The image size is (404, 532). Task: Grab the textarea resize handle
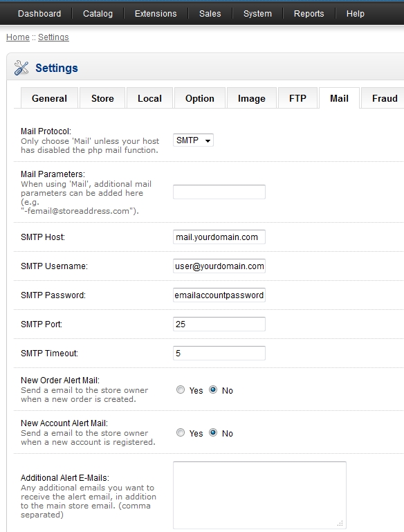pyautogui.click(x=340, y=523)
